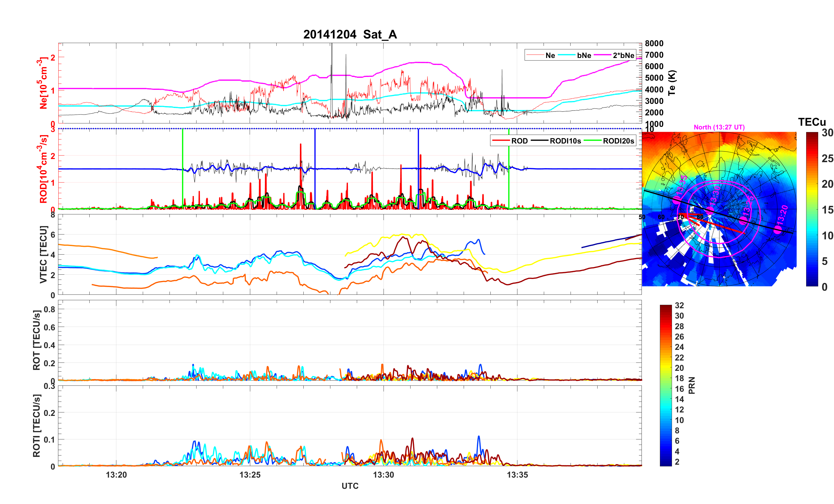Click the 13:25 x-axis tick label
This screenshot has width=834, height=504.
(x=250, y=474)
